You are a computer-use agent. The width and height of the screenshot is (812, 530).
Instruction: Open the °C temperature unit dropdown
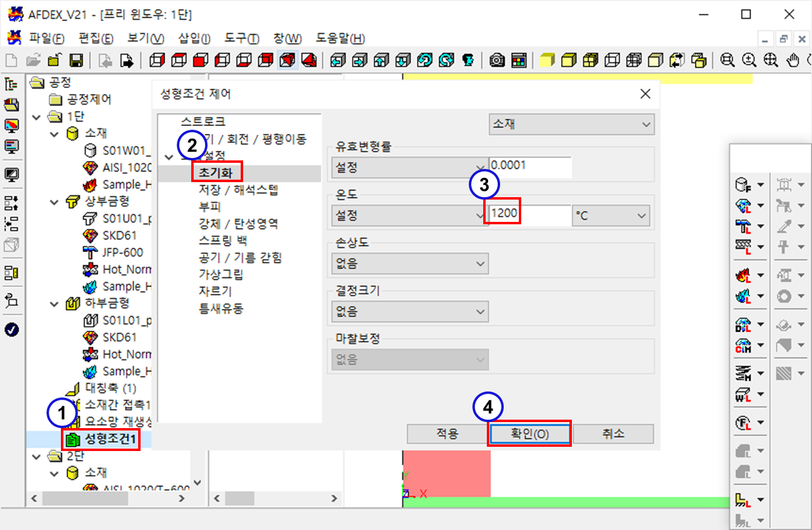tap(611, 215)
